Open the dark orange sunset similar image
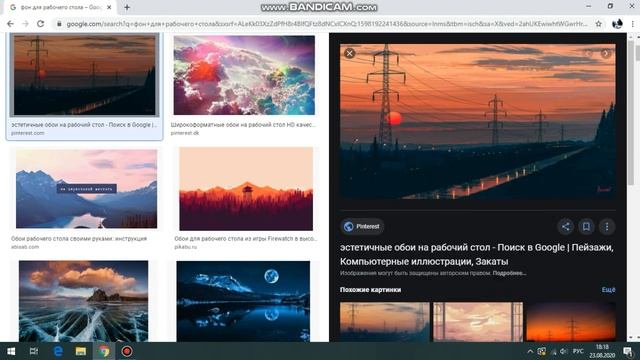The image size is (640, 360). (571, 322)
